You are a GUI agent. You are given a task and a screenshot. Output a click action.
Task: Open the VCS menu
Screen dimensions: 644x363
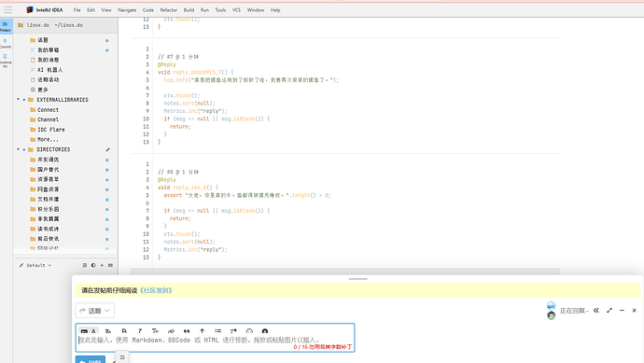tap(236, 10)
